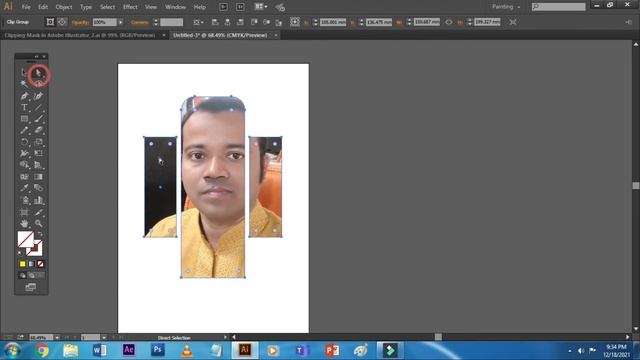640x360 pixels.
Task: Expand the opacity slider arrow
Action: click(x=120, y=22)
